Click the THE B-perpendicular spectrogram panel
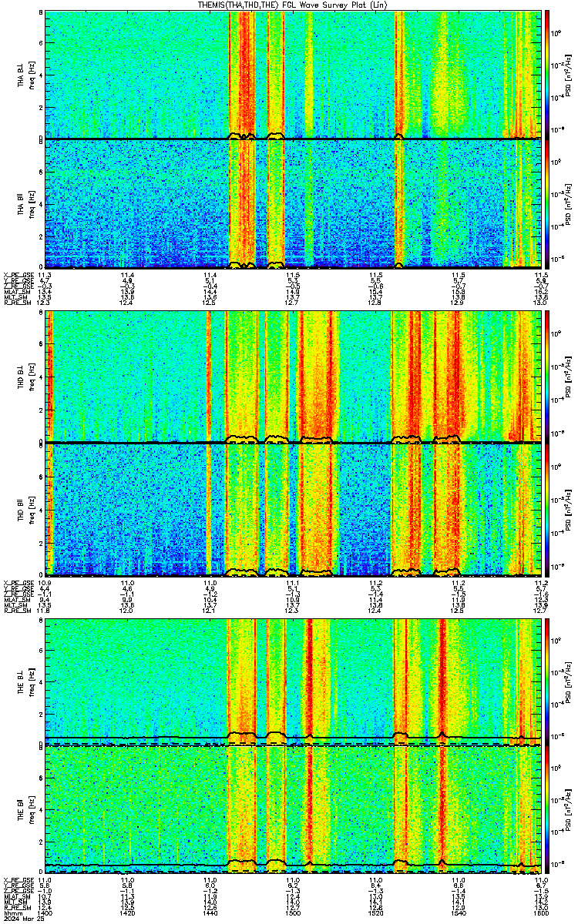 [294, 681]
